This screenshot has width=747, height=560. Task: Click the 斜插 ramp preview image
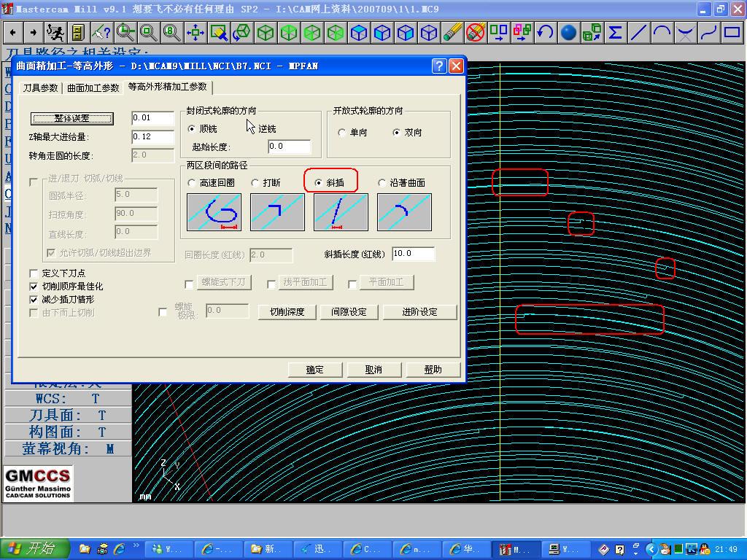pyautogui.click(x=341, y=212)
